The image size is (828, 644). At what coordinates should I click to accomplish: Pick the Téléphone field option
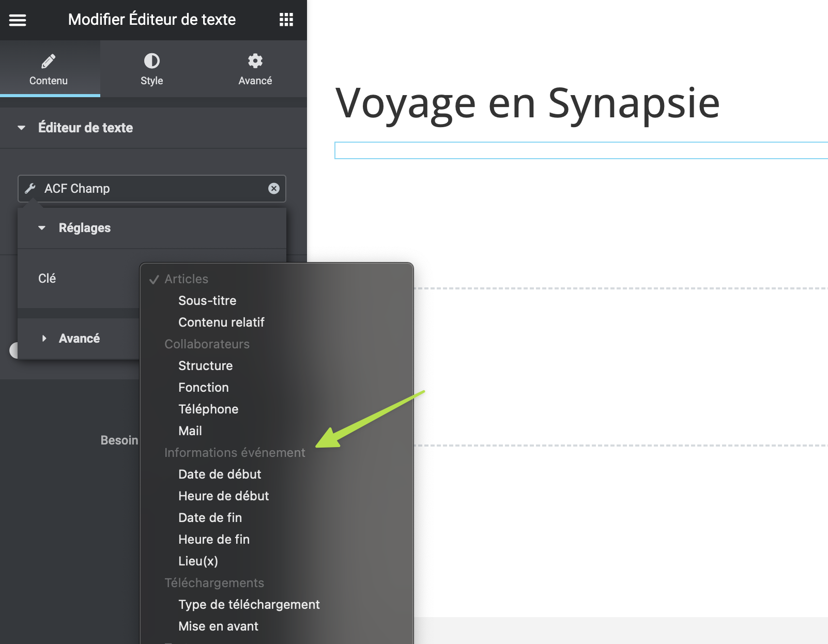pos(208,409)
